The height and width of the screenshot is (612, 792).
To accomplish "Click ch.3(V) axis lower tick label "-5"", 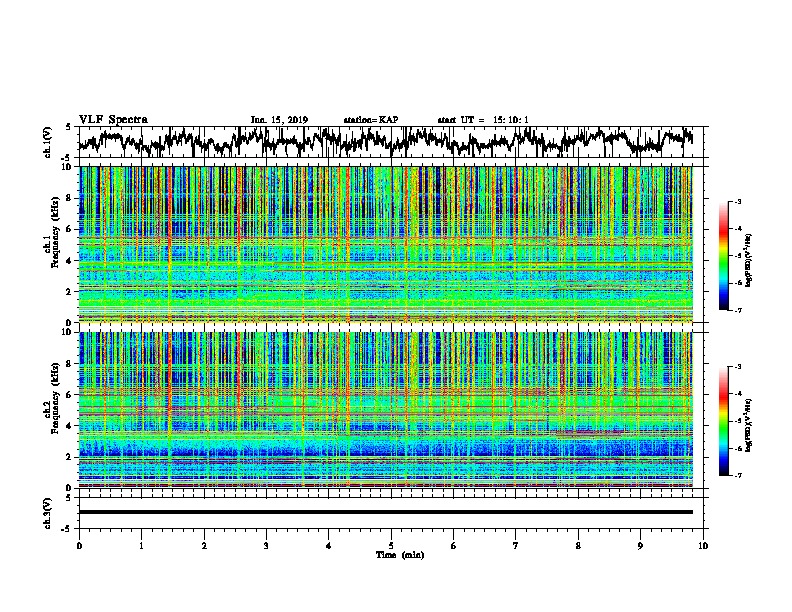I will click(x=66, y=529).
